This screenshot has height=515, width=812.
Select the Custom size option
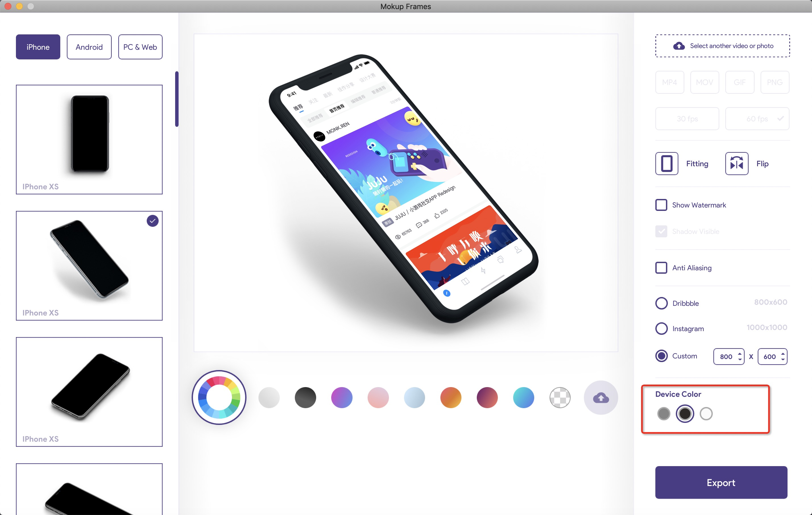pos(662,356)
